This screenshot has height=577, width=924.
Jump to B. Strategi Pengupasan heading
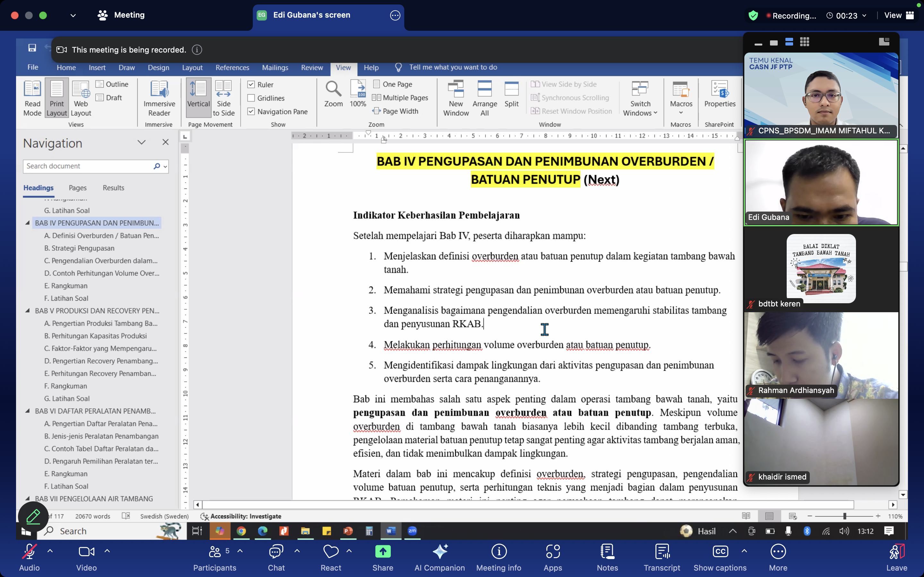[79, 248]
